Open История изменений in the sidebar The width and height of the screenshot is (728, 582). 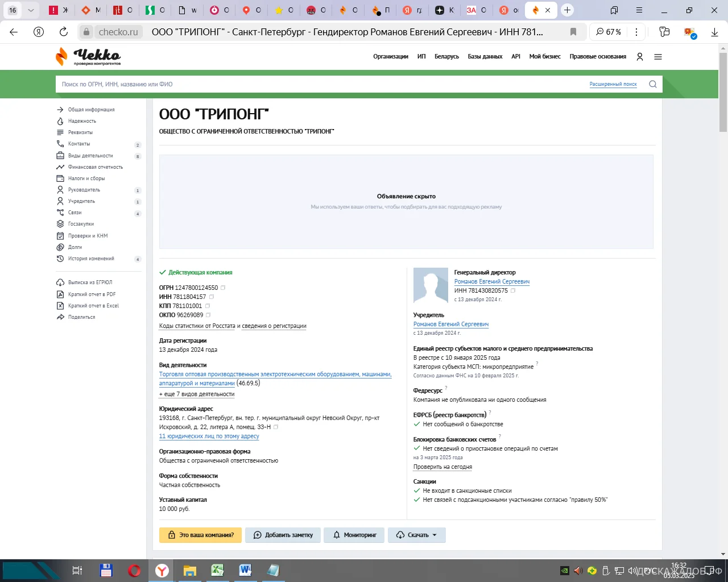(91, 259)
